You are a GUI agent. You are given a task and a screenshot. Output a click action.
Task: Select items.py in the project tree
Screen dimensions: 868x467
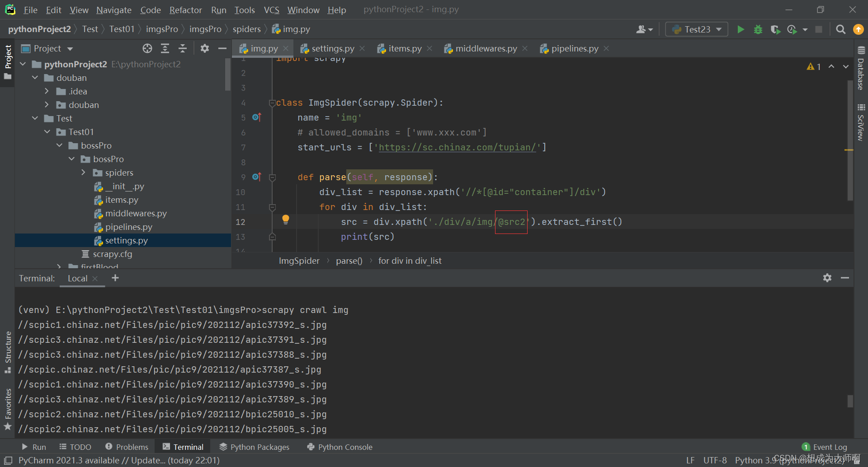(x=122, y=200)
